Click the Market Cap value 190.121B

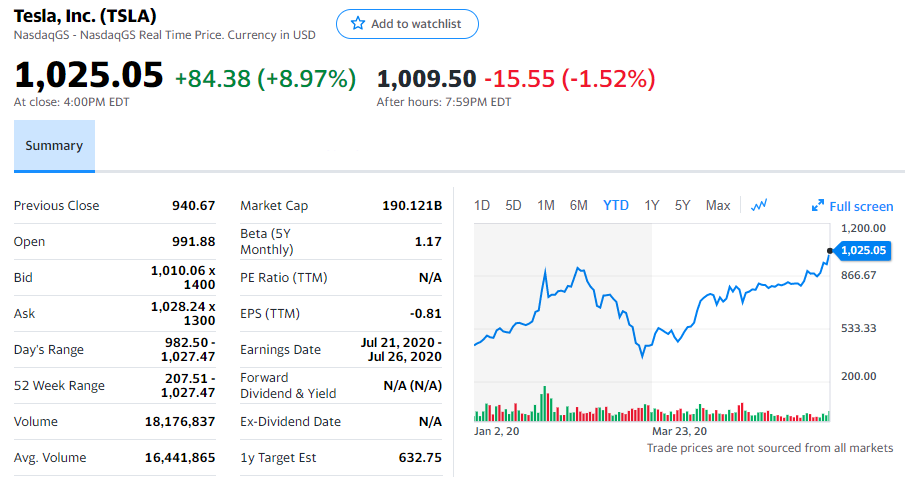[412, 206]
